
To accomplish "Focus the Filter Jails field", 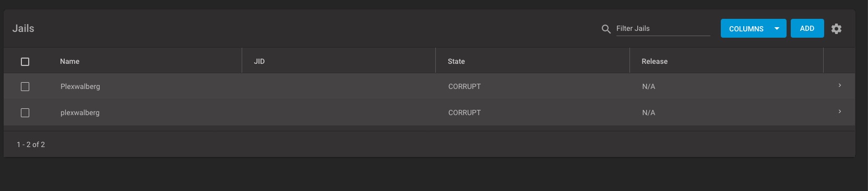I will (x=663, y=28).
